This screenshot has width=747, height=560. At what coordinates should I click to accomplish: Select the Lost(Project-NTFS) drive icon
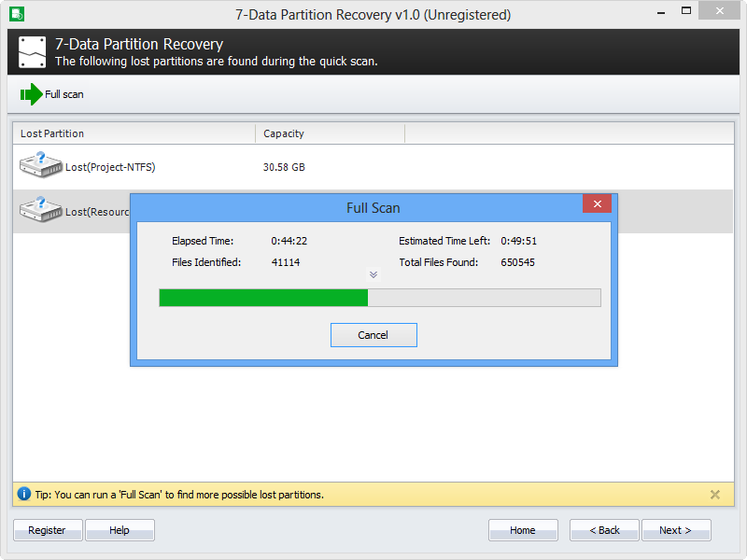point(40,165)
